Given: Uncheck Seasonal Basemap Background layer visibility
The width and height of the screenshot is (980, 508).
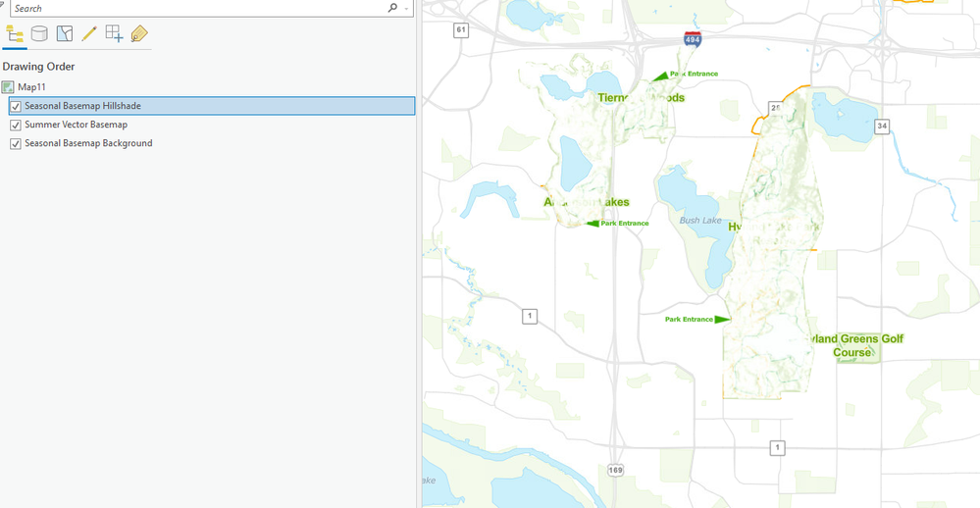Looking at the screenshot, I should [x=16, y=144].
